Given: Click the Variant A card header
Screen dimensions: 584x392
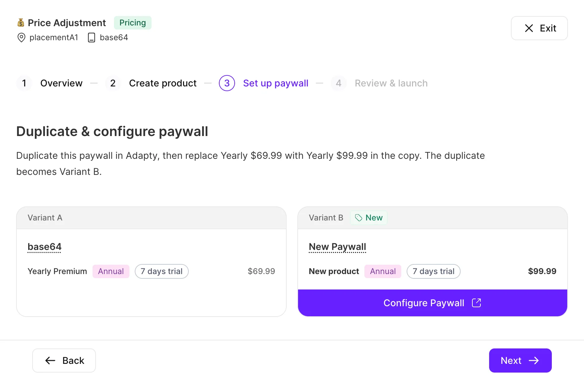Looking at the screenshot, I should pos(151,218).
